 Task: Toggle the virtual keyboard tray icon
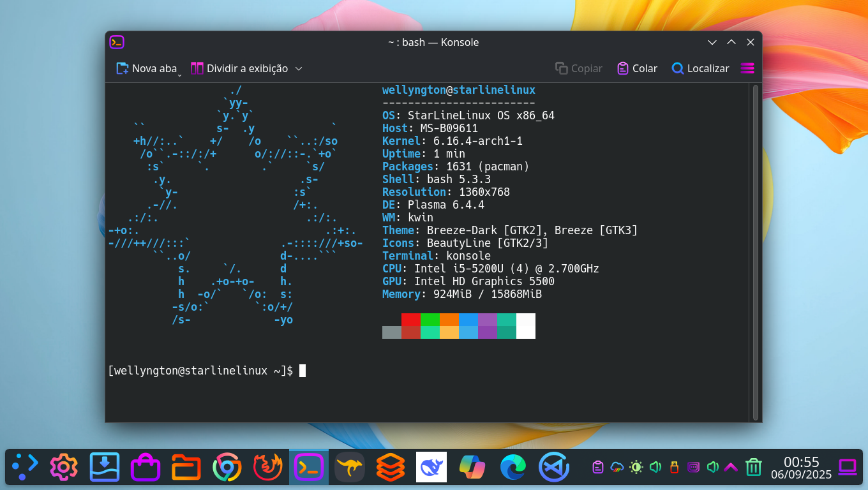coord(693,467)
